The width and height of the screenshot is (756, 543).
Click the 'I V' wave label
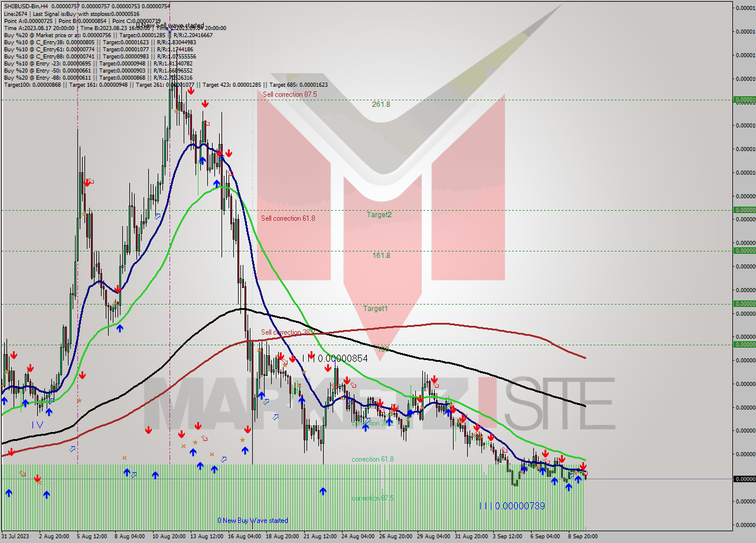[37, 424]
